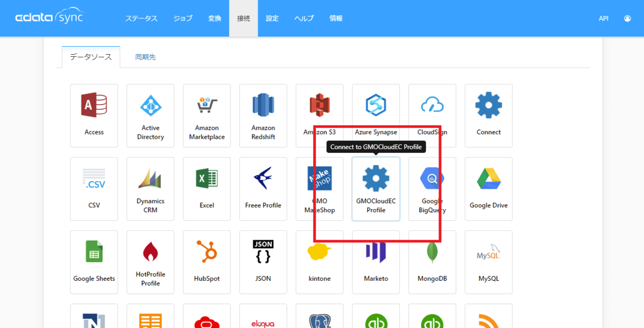
Task: Select the Google BigQuery connector
Action: [432, 189]
